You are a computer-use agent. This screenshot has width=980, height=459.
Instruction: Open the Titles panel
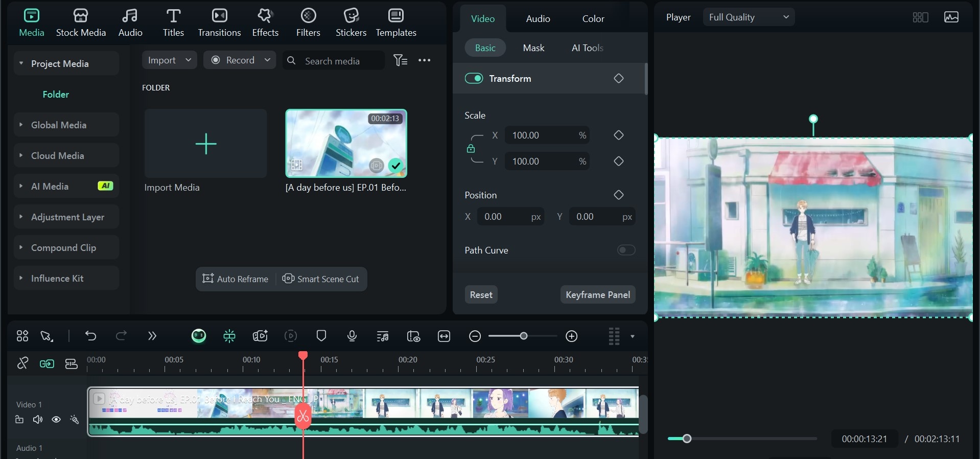point(173,23)
